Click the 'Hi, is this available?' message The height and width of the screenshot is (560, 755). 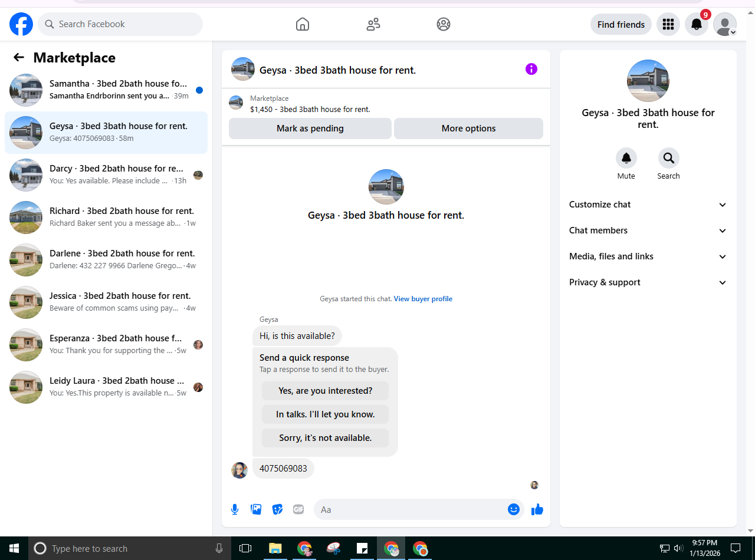(x=297, y=336)
